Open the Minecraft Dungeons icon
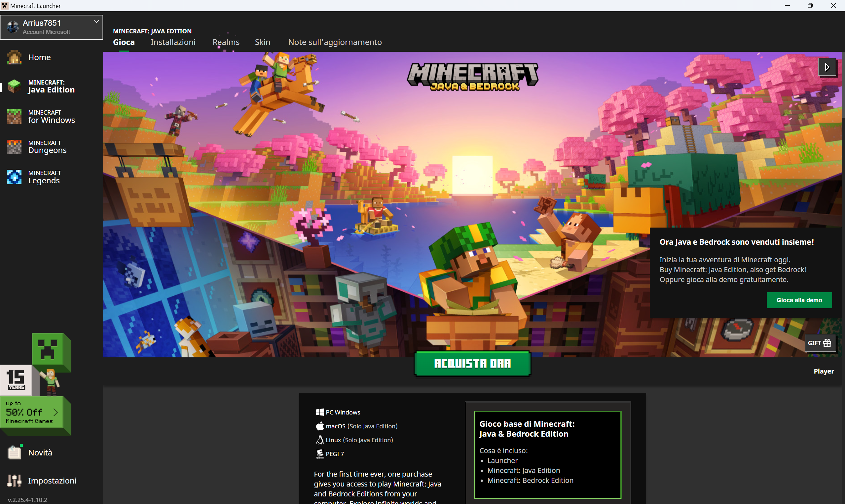Screen dimensions: 845x504 14,147
